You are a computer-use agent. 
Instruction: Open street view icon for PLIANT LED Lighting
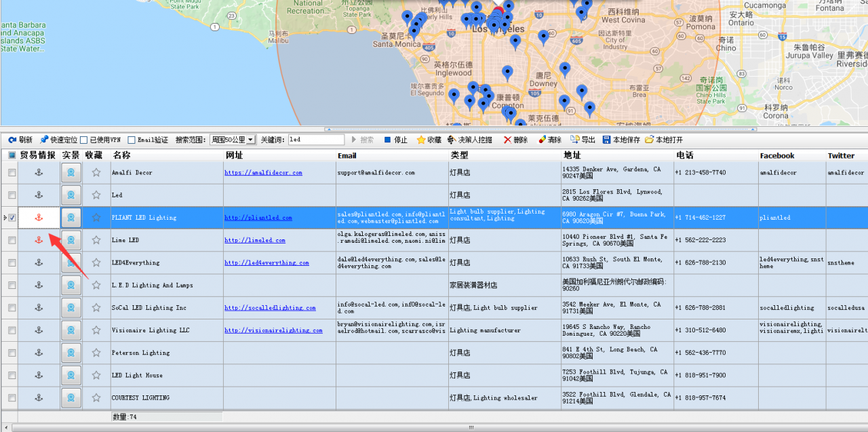click(71, 218)
